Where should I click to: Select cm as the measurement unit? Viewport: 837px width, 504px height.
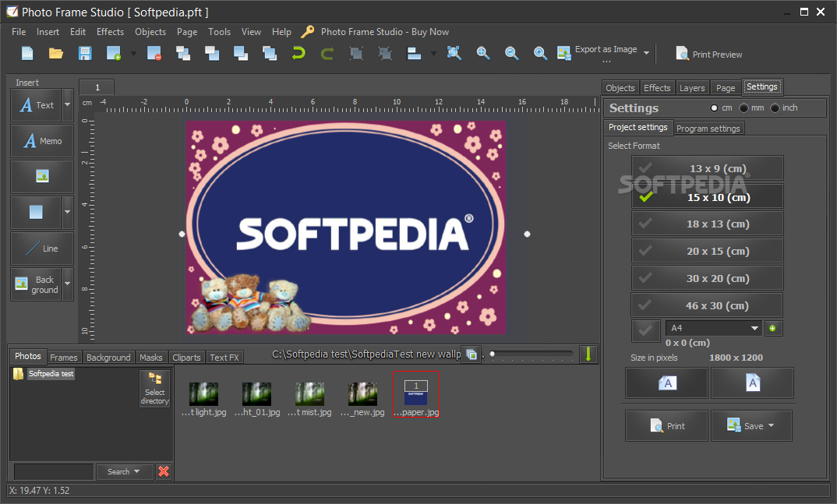tap(714, 107)
